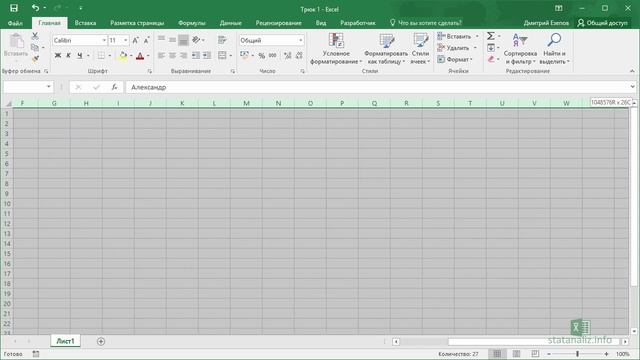Cut the selection with the scissors icon

[x=35, y=36]
